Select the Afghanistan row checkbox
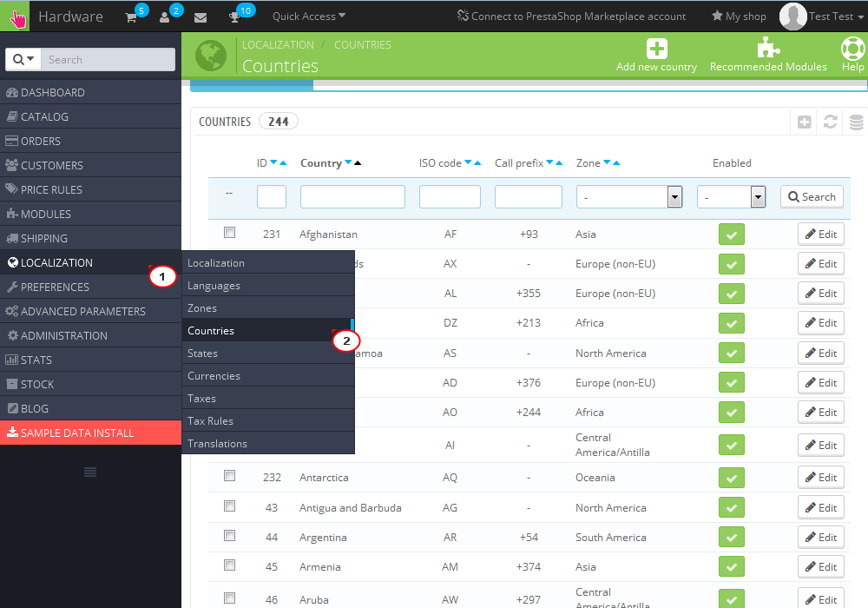The width and height of the screenshot is (868, 608). [229, 233]
